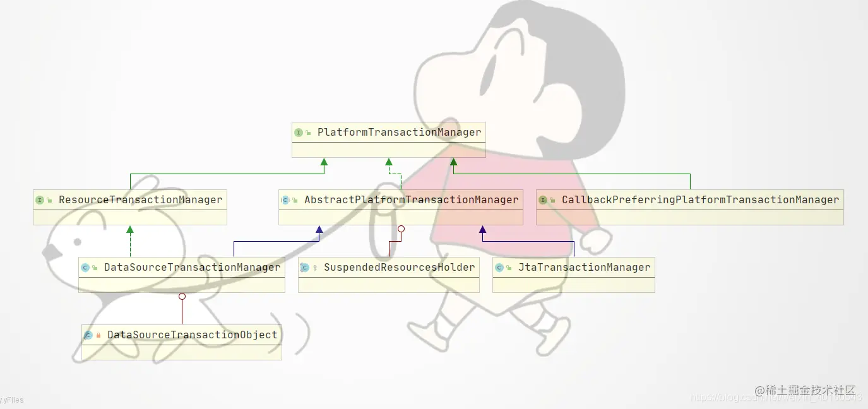
Task: Click class icon of AbstractPlatformTransactionManager
Action: (x=285, y=200)
